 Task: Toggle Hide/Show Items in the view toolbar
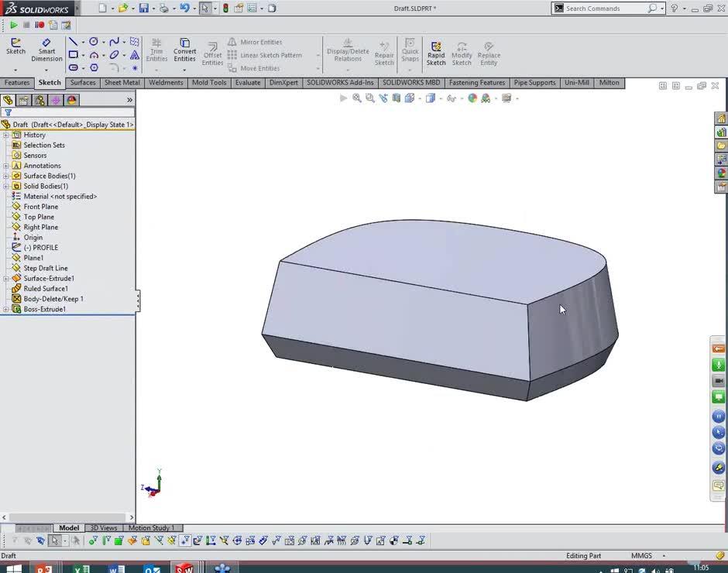pos(452,98)
